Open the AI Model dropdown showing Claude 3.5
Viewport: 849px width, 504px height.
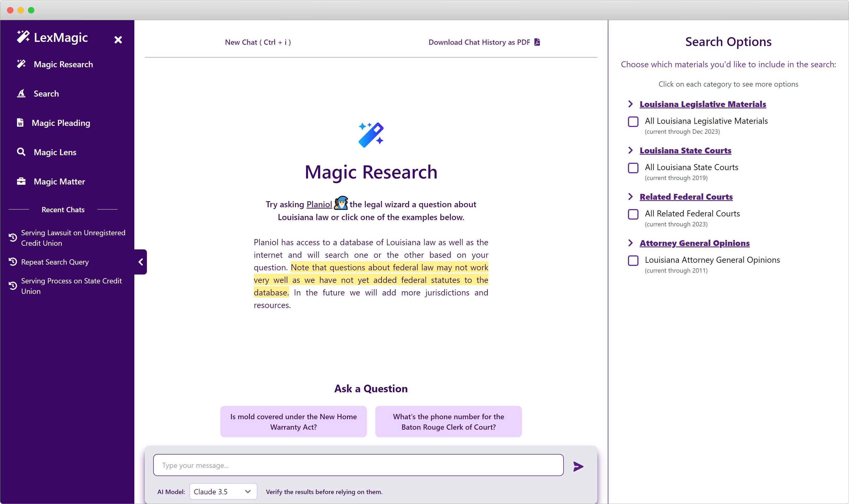(x=223, y=491)
